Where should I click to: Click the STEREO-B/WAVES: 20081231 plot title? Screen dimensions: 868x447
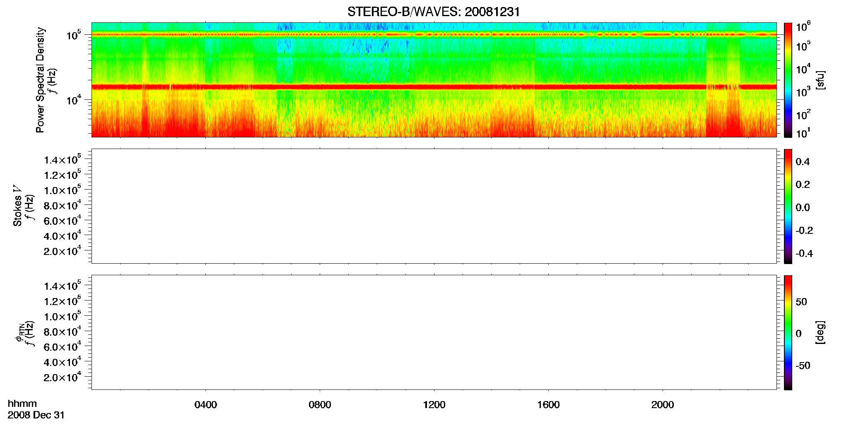[x=434, y=12]
